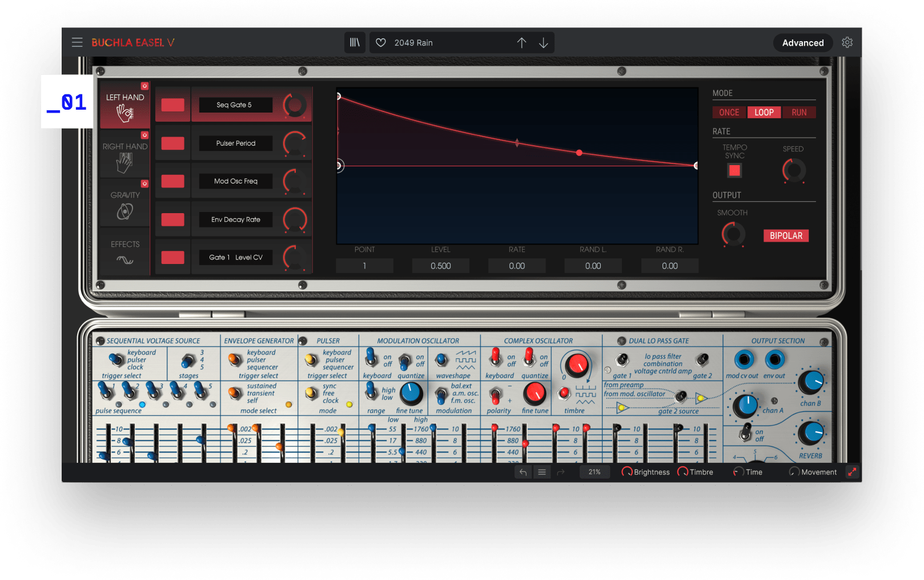The width and height of the screenshot is (924, 580).
Task: Open the Seq Gate 5 destination dropdown
Action: click(x=235, y=105)
